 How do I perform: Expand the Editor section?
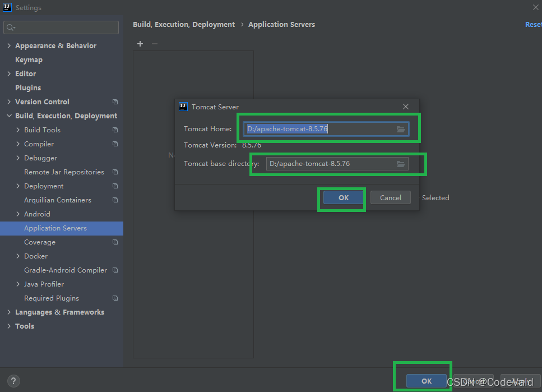tap(9, 73)
